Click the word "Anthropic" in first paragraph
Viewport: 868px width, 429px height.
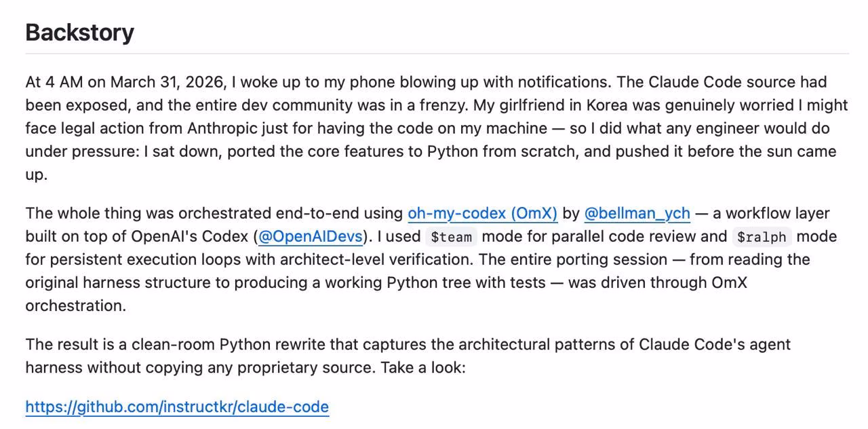(222, 128)
